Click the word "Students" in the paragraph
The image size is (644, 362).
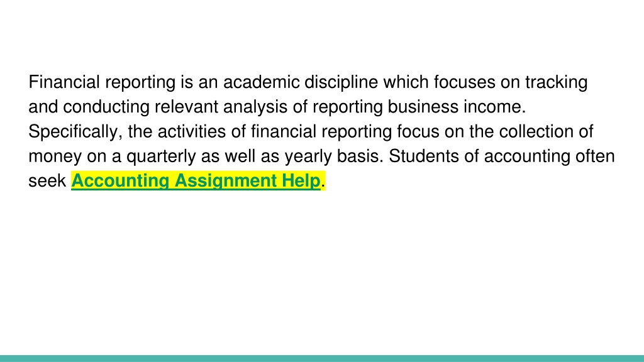coord(424,156)
